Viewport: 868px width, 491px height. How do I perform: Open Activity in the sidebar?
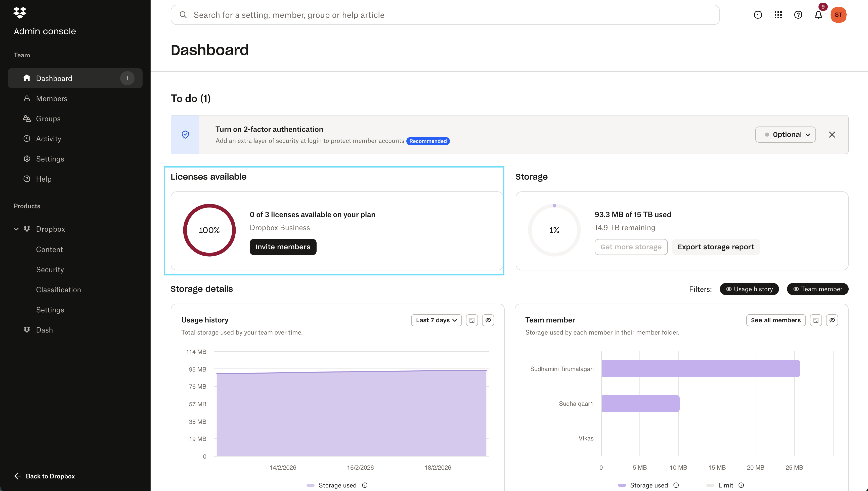(x=49, y=139)
